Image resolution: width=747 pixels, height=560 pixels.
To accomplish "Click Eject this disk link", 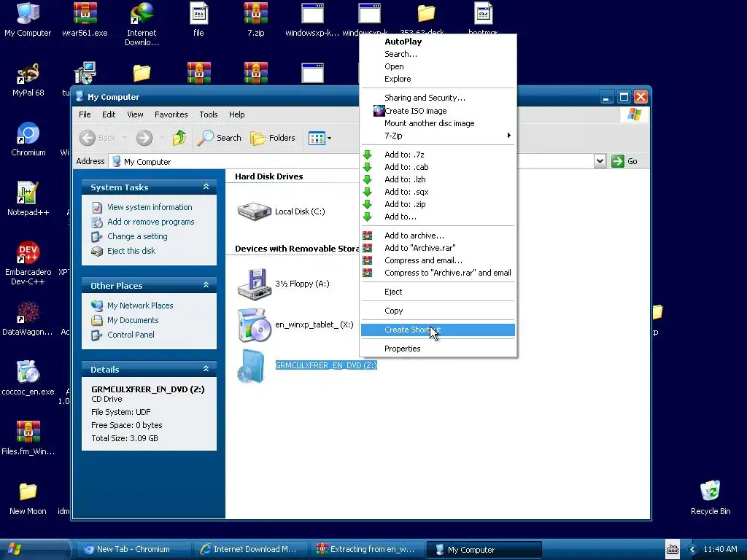I will [x=131, y=251].
